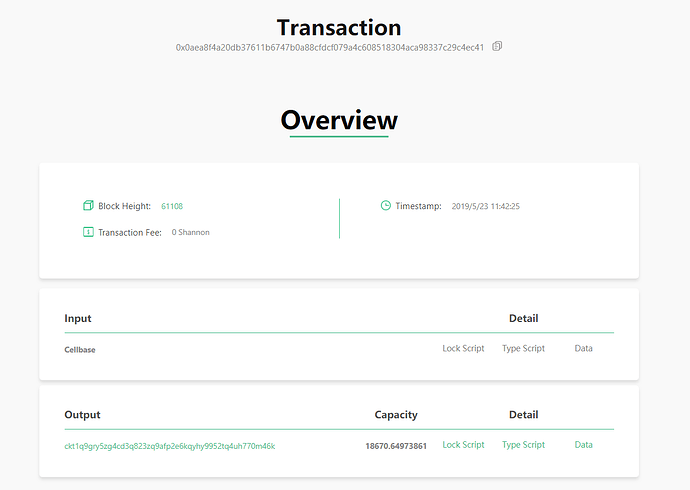Viewport: 690px width, 490px height.
Task: Show Type Script of the output row
Action: coord(523,445)
